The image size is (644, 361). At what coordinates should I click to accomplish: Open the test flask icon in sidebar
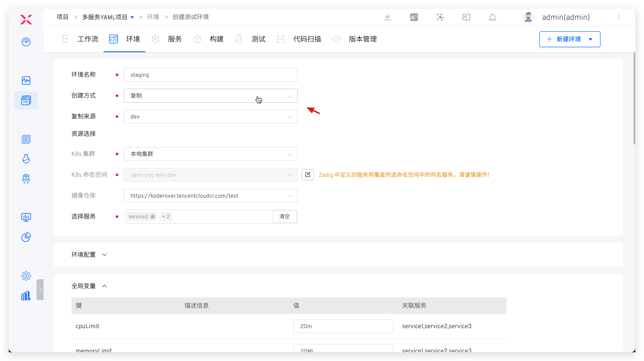tap(26, 159)
